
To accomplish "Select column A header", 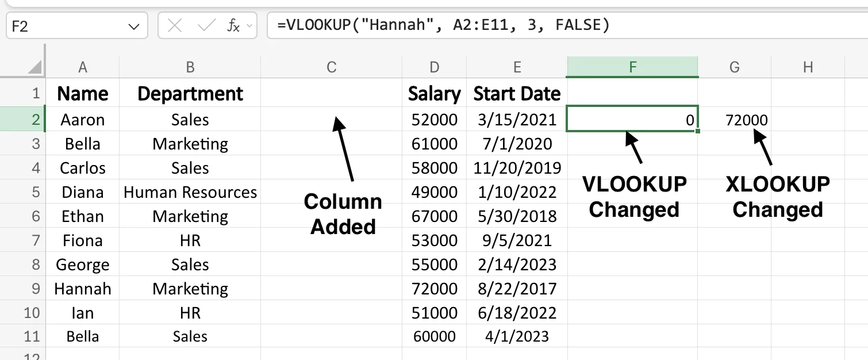I will point(83,67).
